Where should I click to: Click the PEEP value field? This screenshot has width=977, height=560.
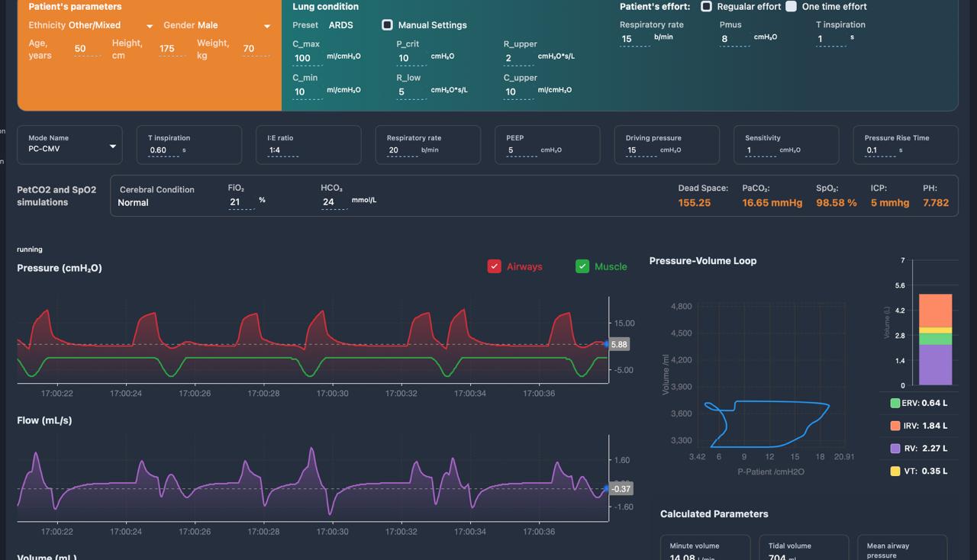click(x=521, y=150)
